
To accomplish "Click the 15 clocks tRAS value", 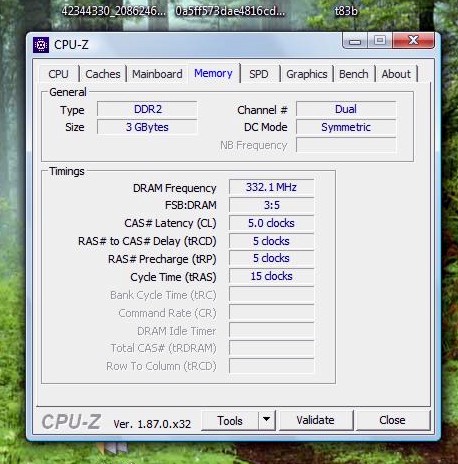I will [271, 276].
